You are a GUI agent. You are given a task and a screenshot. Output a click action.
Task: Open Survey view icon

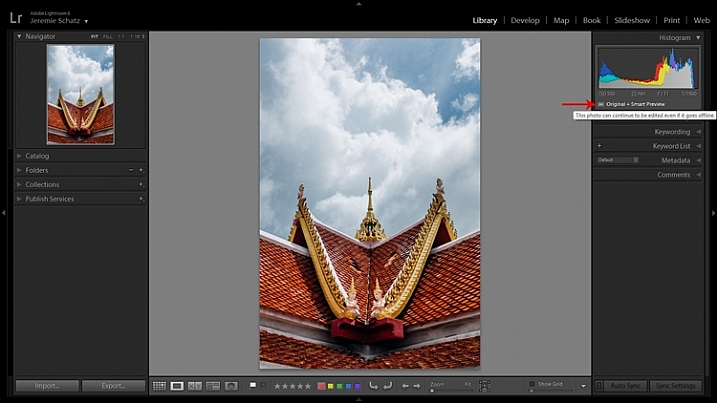pyautogui.click(x=213, y=386)
